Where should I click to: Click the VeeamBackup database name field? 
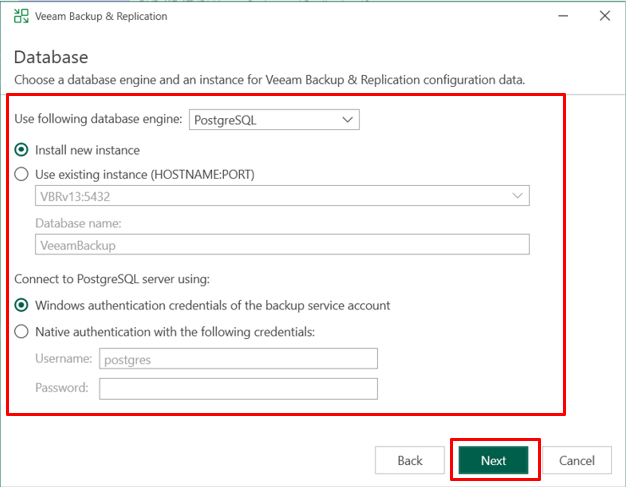[x=282, y=245]
